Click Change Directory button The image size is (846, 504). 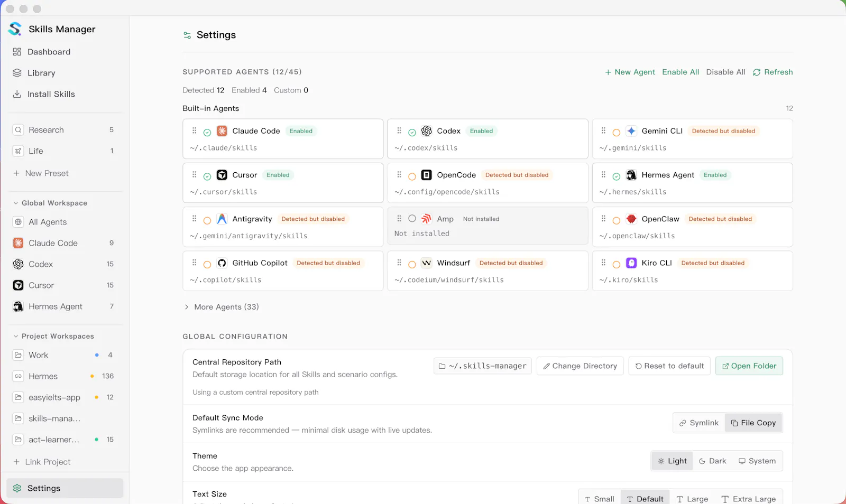coord(580,366)
